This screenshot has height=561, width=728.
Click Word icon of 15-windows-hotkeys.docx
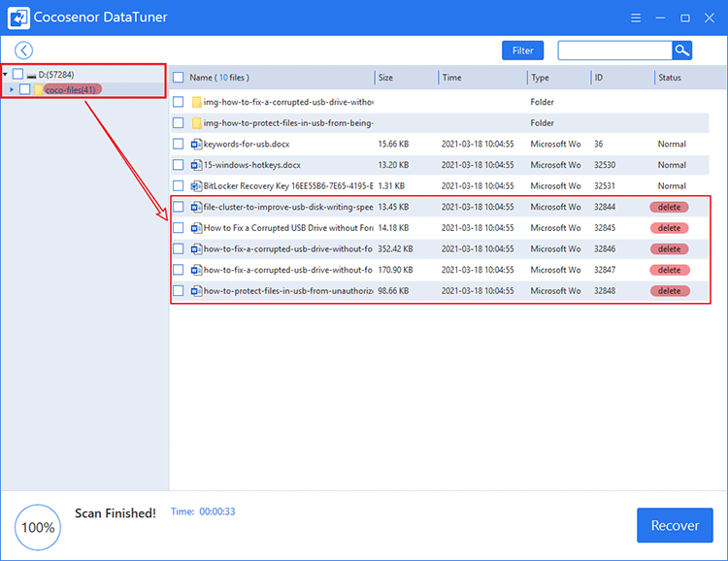tap(196, 165)
